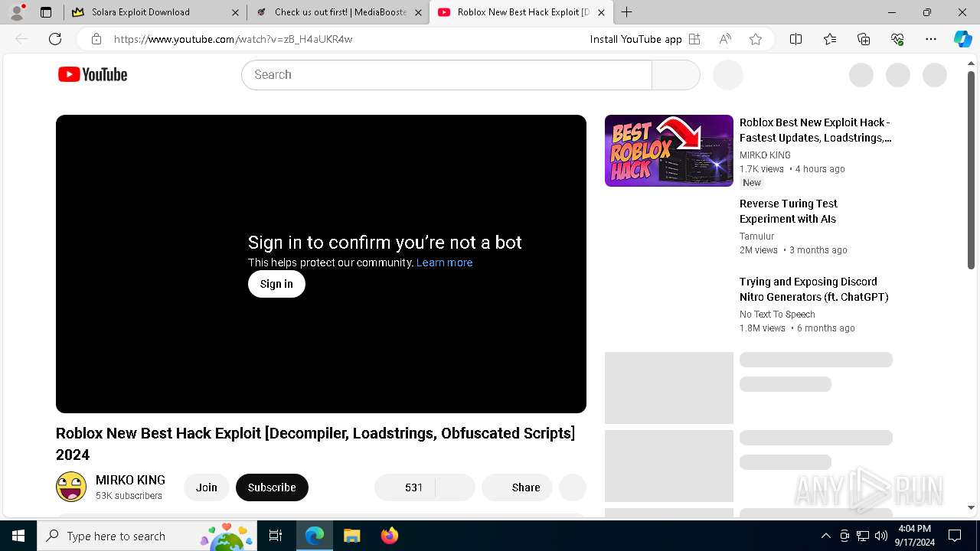This screenshot has width=980, height=551.
Task: Click the dislike button next to 531
Action: click(456, 487)
